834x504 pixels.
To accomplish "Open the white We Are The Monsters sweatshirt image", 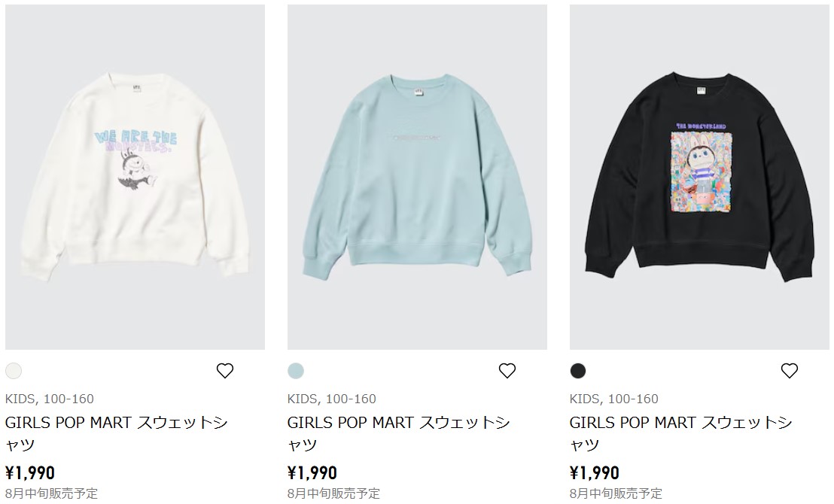I will coord(135,177).
